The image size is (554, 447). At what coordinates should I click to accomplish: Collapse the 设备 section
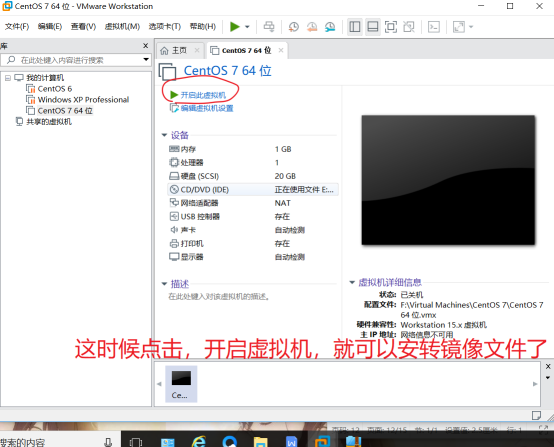click(x=164, y=135)
